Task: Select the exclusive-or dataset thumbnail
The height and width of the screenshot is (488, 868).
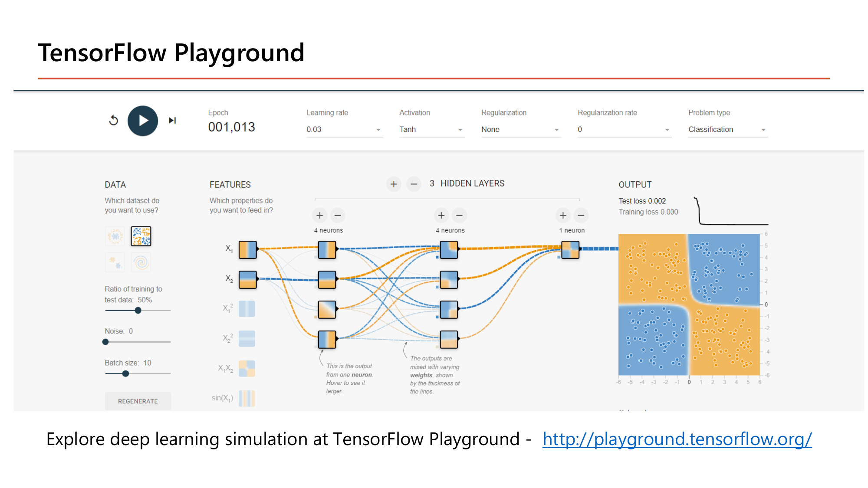Action: coord(141,236)
